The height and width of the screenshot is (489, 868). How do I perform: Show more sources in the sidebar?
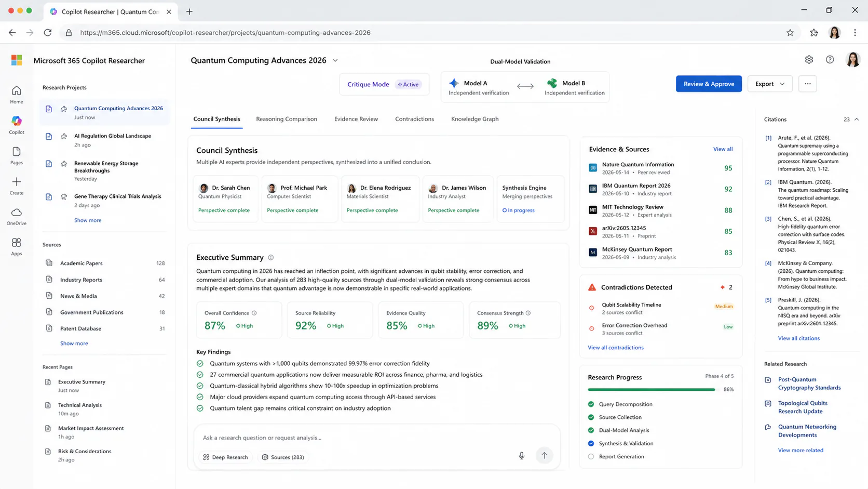coord(74,343)
